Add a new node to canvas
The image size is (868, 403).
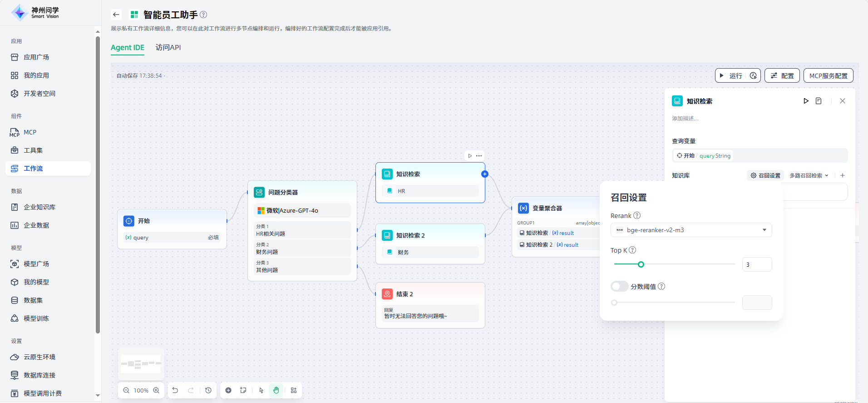228,390
